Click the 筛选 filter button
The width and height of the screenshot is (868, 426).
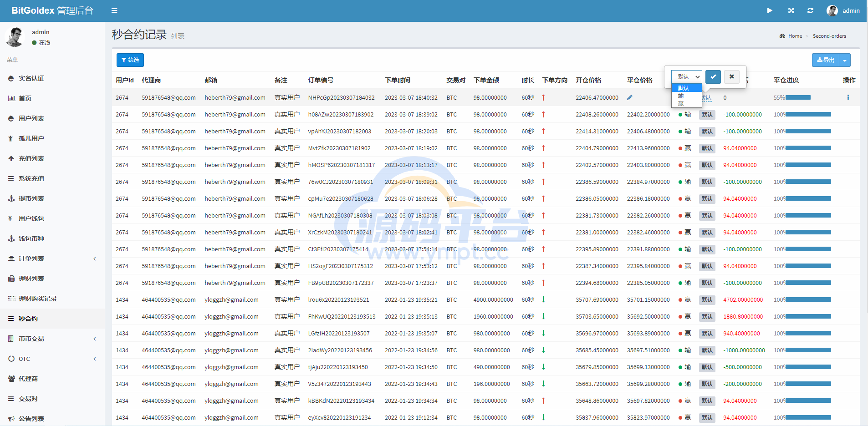tap(130, 60)
